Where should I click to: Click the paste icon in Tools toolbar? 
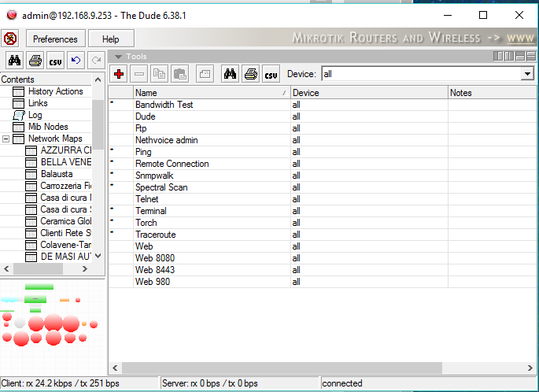point(179,73)
